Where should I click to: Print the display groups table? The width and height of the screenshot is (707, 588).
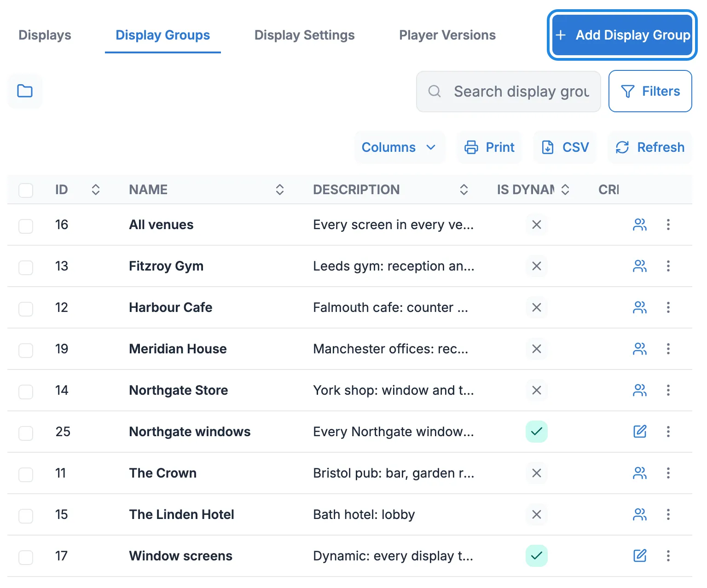pyautogui.click(x=489, y=147)
